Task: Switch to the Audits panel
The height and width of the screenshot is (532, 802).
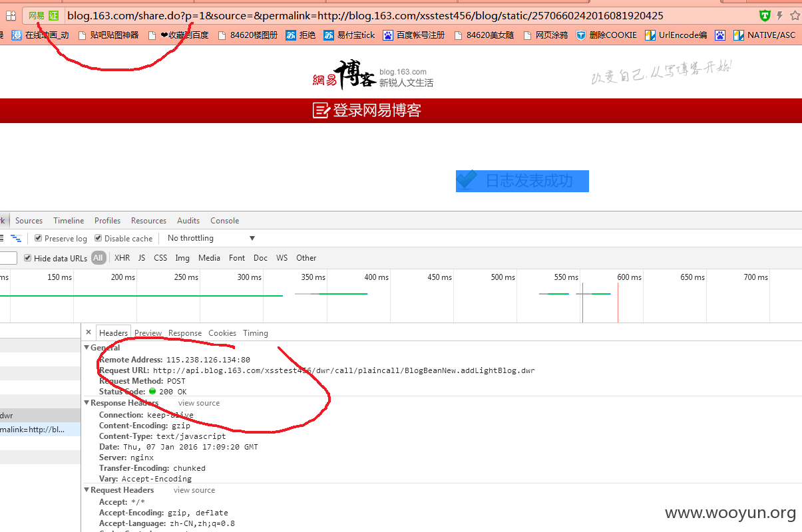Action: coord(188,221)
